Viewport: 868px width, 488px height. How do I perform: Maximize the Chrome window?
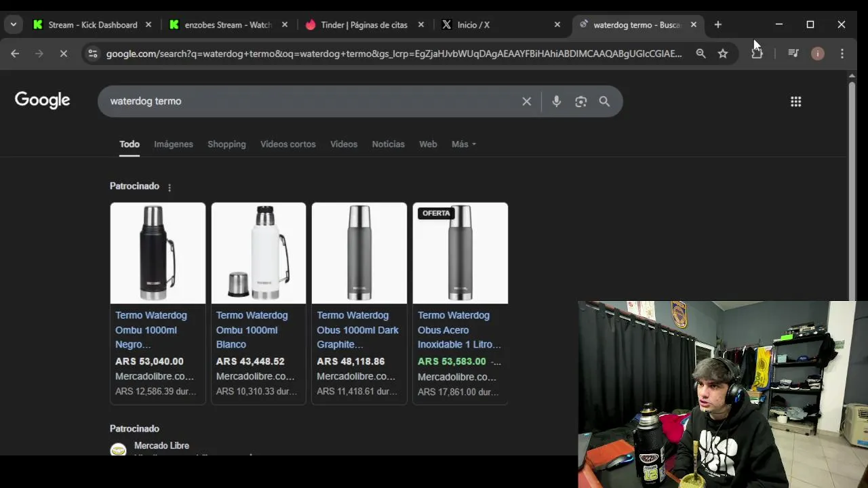pyautogui.click(x=810, y=24)
